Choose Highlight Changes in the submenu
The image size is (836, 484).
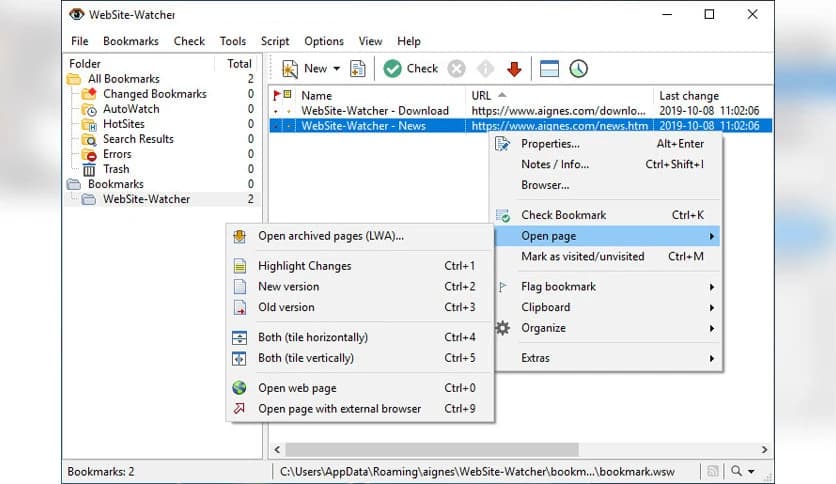click(x=360, y=266)
